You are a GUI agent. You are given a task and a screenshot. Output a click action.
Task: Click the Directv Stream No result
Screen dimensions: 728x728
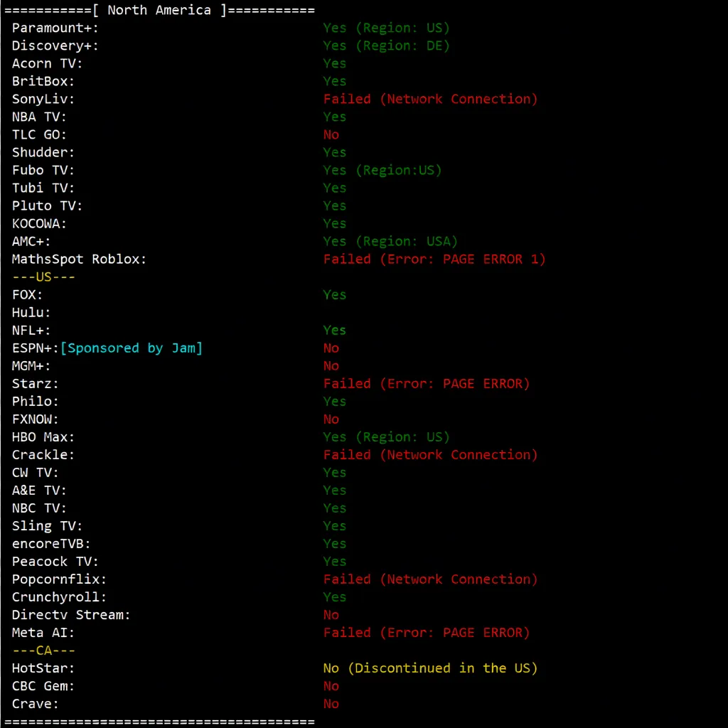(x=331, y=614)
